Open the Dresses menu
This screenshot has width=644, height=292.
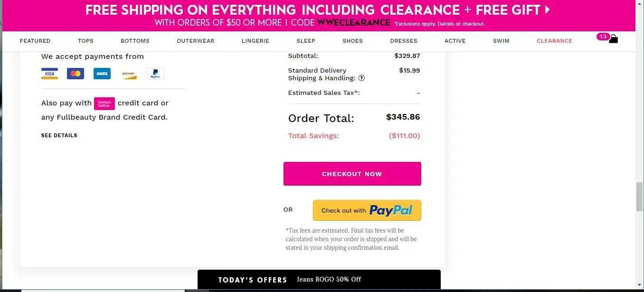(x=404, y=41)
